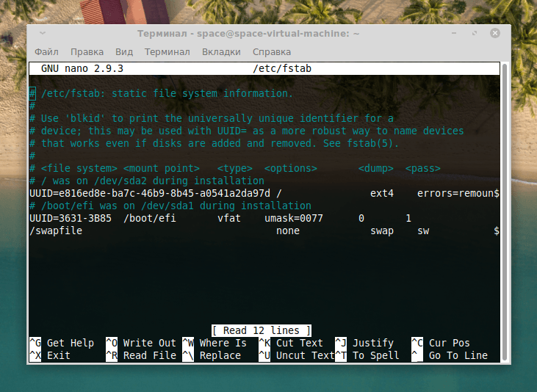Open the Вид menu
The image size is (537, 392).
pos(124,51)
